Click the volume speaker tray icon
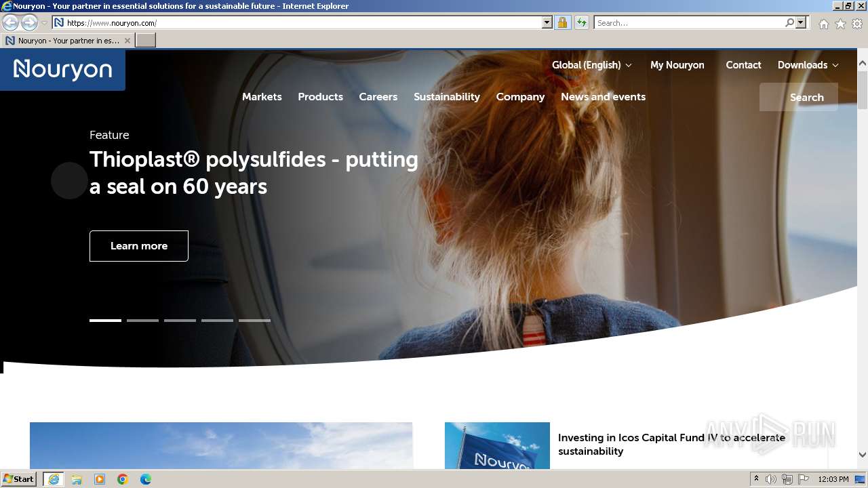The image size is (868, 488). point(771,479)
